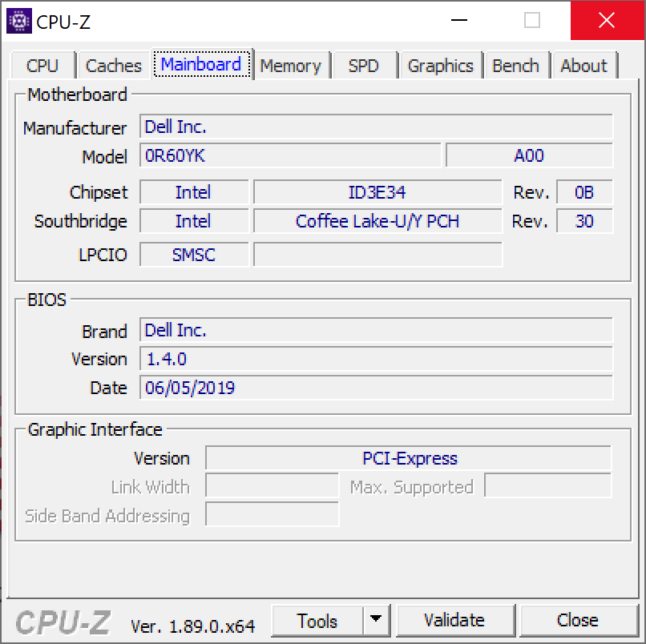Click the BIOS Date 06/05/2019 field
The height and width of the screenshot is (644, 646).
pyautogui.click(x=376, y=388)
